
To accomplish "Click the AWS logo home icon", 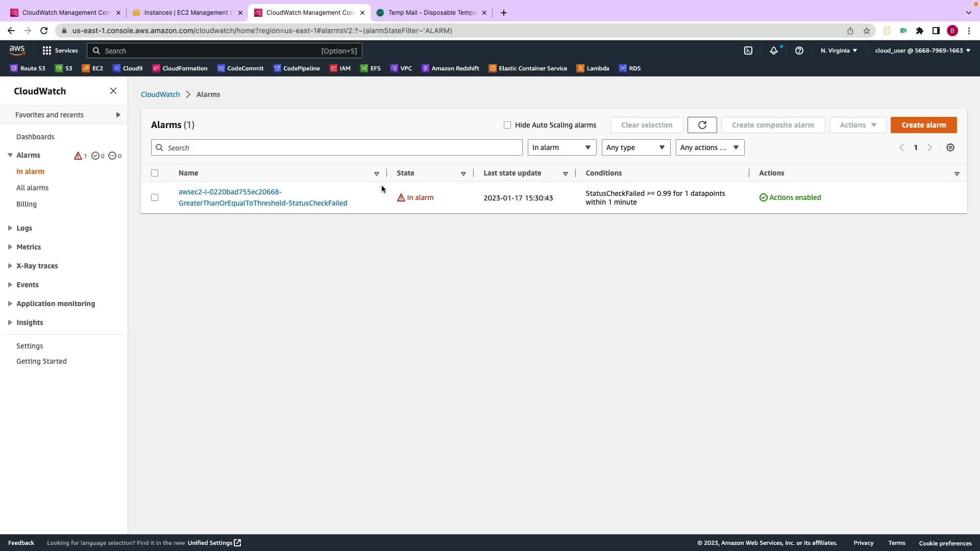I will (17, 50).
